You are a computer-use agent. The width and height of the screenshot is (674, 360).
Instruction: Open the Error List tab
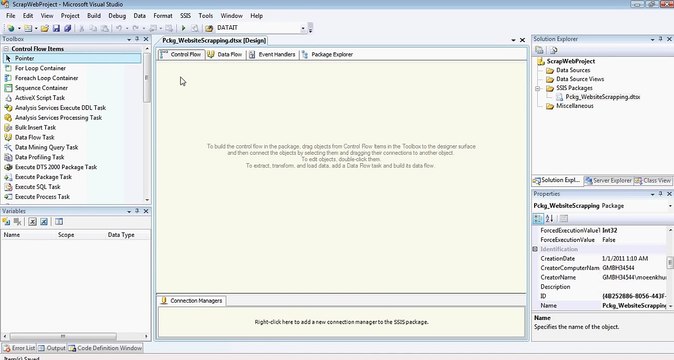[x=19, y=348]
